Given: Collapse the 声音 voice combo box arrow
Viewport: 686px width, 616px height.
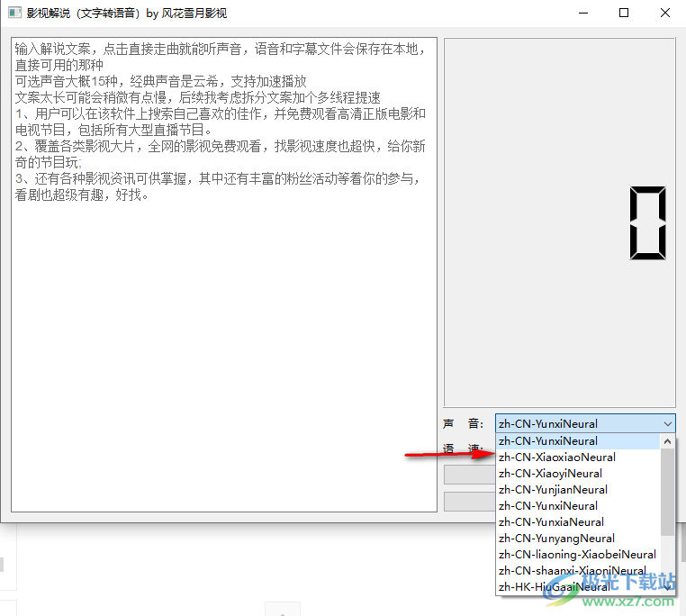Looking at the screenshot, I should (x=666, y=423).
